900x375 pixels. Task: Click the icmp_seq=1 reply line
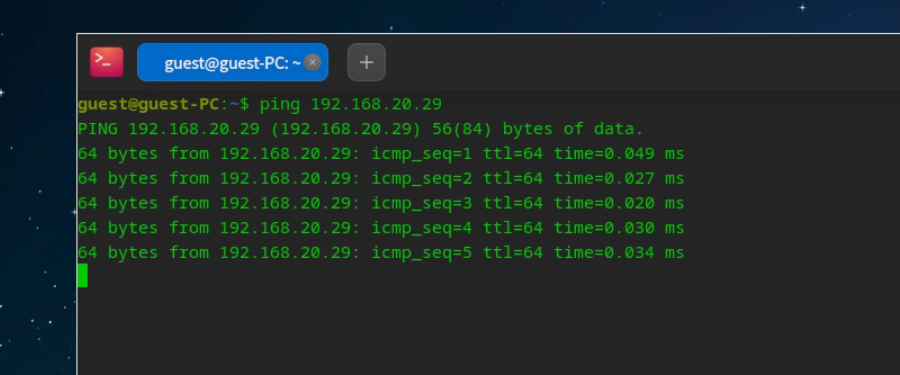pyautogui.click(x=381, y=154)
